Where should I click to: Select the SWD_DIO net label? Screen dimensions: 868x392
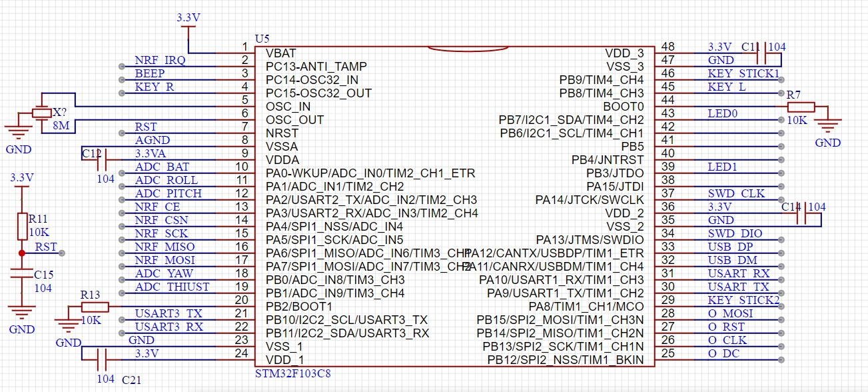[x=735, y=233]
